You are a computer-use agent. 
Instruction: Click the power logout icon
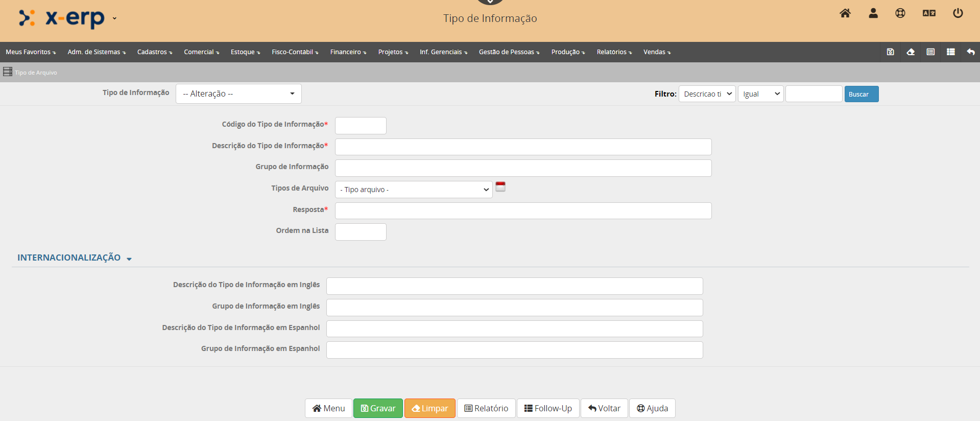tap(958, 13)
